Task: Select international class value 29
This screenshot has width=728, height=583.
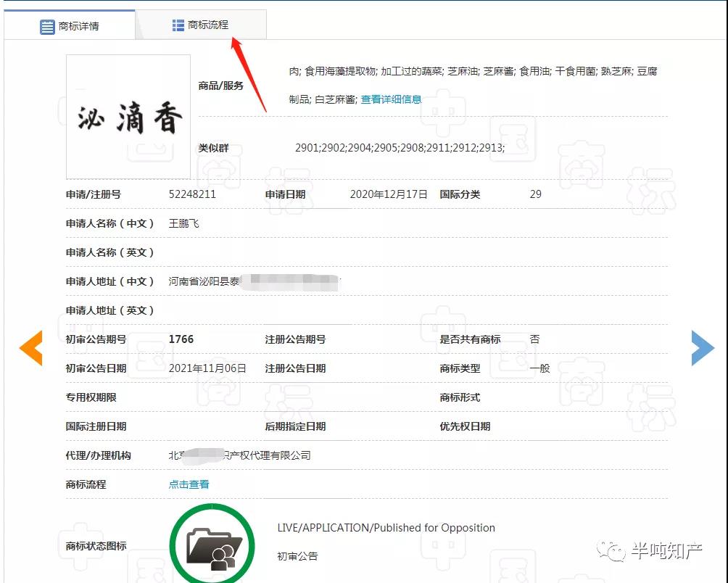Action: [x=535, y=194]
